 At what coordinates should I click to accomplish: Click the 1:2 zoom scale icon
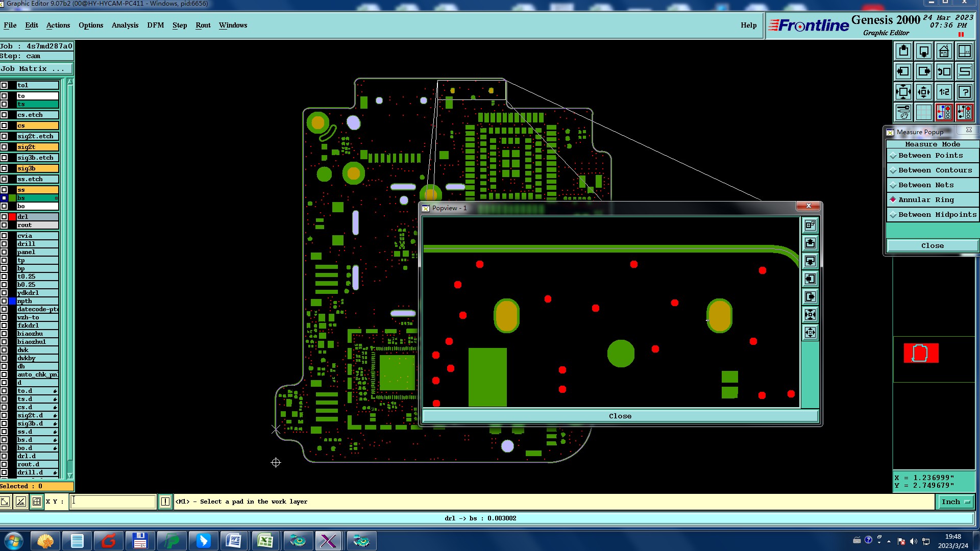pyautogui.click(x=944, y=92)
